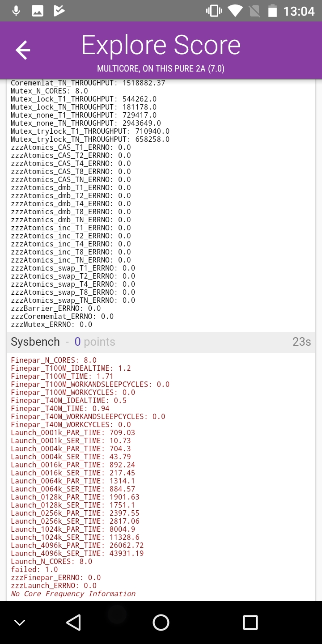Image resolution: width=322 pixels, height=644 pixels.
Task: Tap the Wi-Fi signal status icon
Action: (235, 11)
